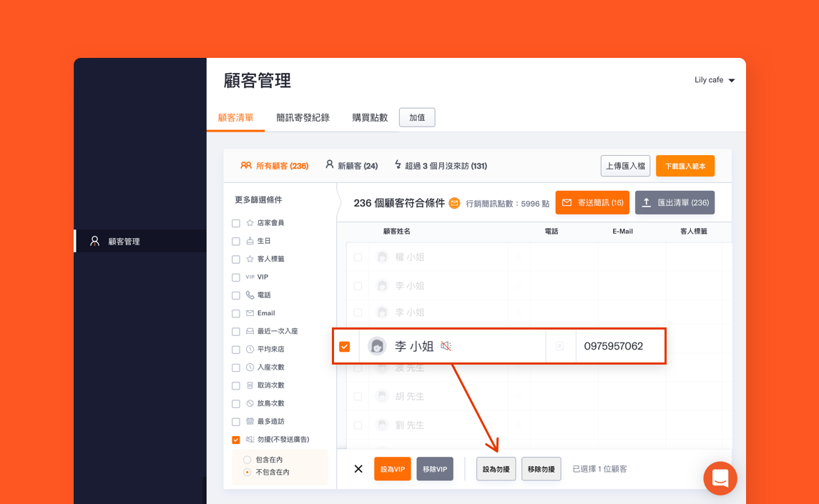Close the selection bar with X icon
The width and height of the screenshot is (819, 504).
pos(358,469)
